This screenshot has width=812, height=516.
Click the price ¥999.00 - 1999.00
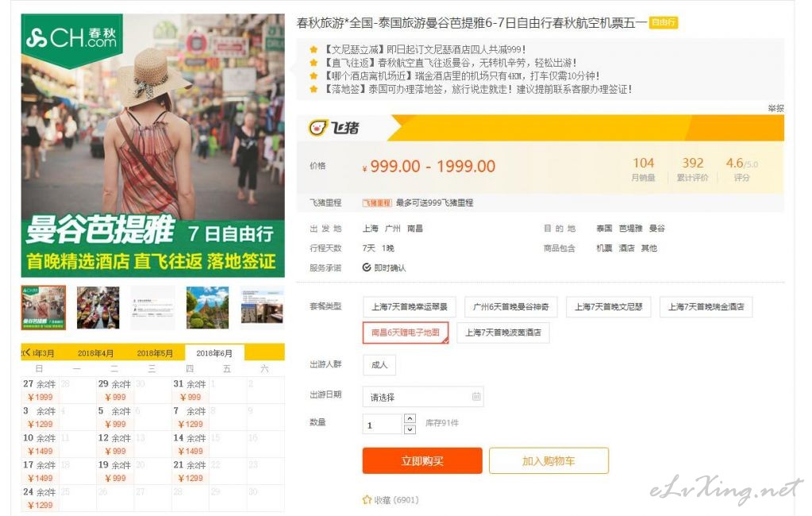pos(429,166)
